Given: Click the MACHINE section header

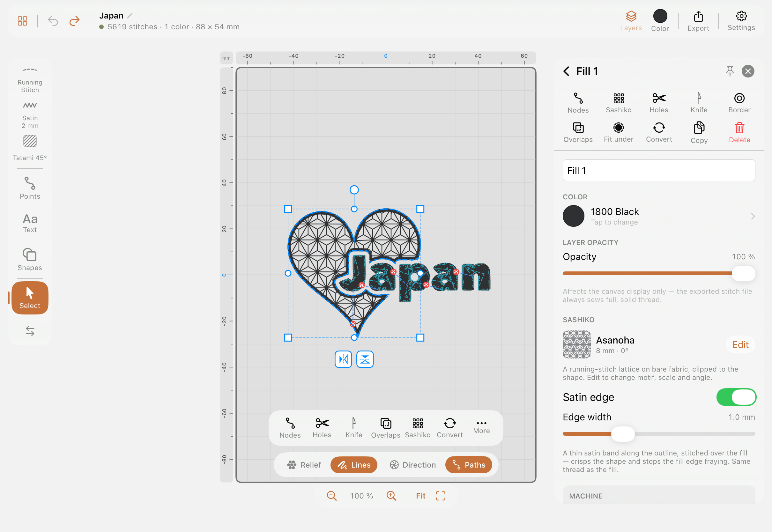Looking at the screenshot, I should 585,496.
